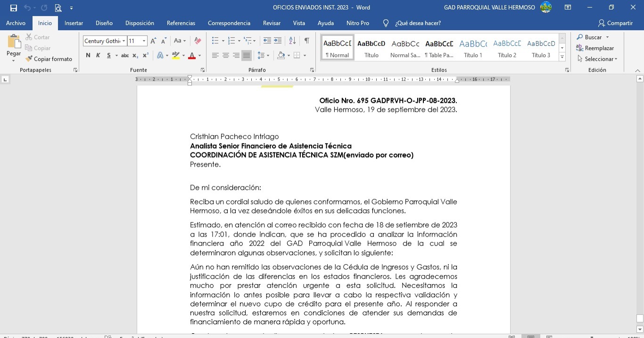Show paragraph marks with pilcrow icon
Viewport: 644px width, 338px height.
click(x=306, y=41)
